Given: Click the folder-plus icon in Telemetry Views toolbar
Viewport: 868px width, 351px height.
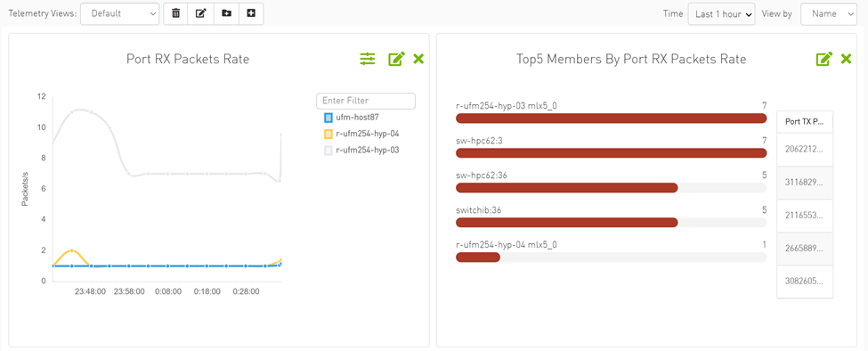Looking at the screenshot, I should point(226,14).
